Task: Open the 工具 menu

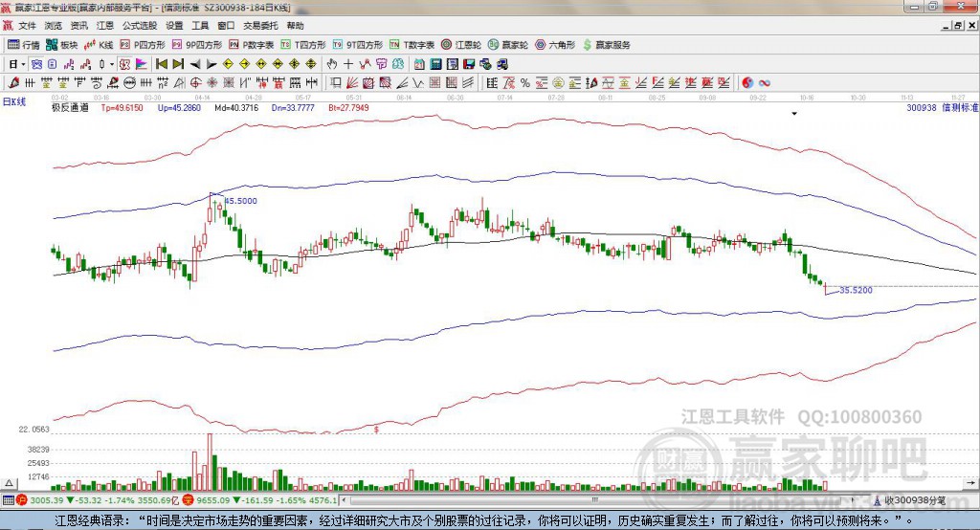Action: point(200,26)
